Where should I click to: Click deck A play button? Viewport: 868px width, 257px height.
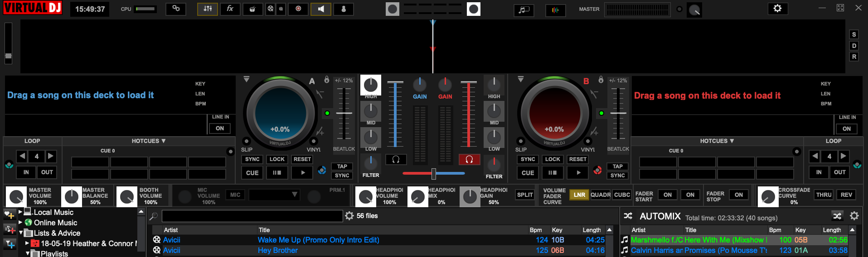303,172
